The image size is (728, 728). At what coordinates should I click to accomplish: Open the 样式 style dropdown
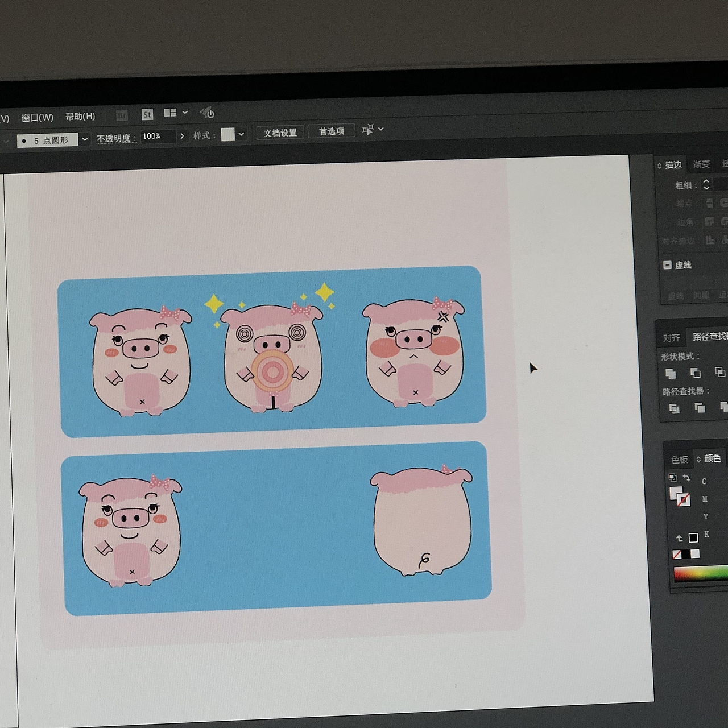pos(240,134)
